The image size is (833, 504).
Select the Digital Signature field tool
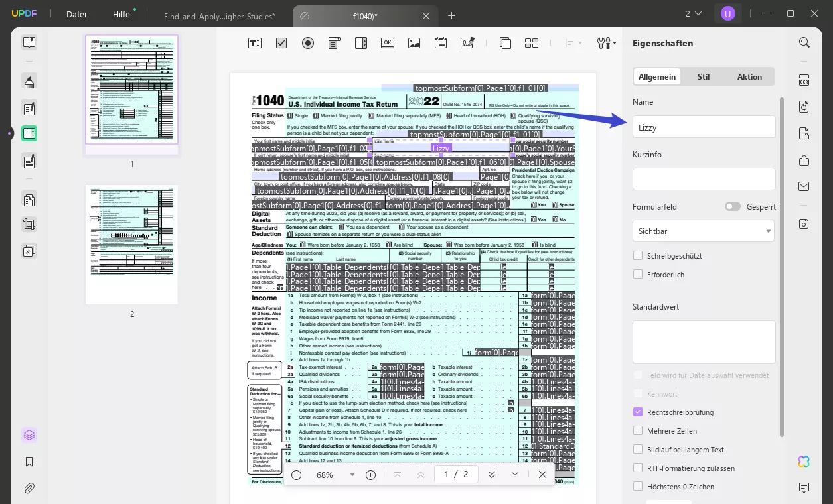pyautogui.click(x=467, y=43)
